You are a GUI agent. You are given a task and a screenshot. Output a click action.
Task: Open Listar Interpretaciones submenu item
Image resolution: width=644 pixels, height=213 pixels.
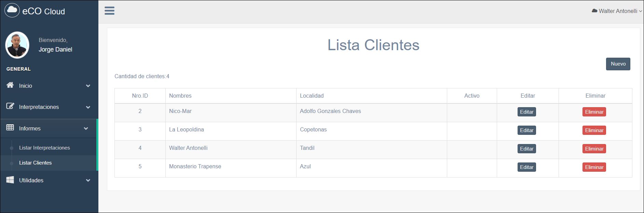(x=44, y=148)
